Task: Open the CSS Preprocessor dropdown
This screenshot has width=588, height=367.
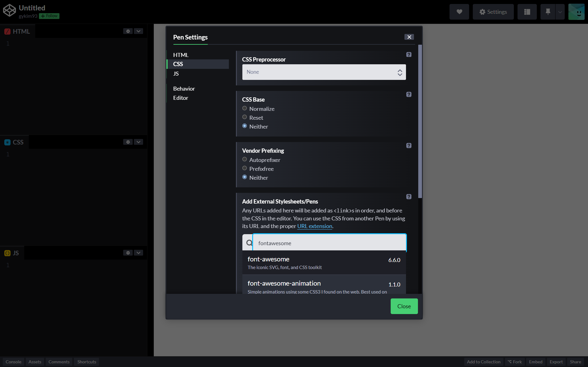Action: [x=324, y=72]
